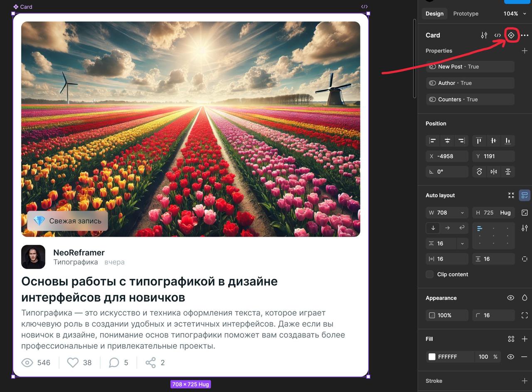Enable auto layout wrap
Image resolution: width=532 pixels, height=392 pixels.
tap(461, 228)
